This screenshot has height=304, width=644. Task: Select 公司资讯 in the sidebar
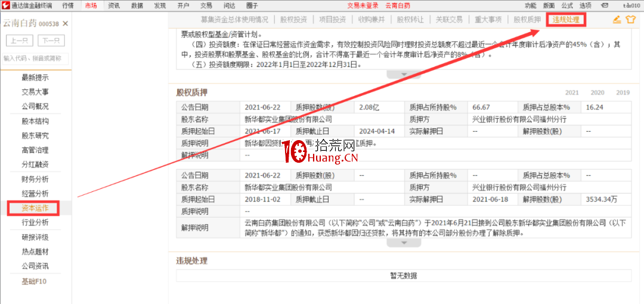tap(35, 266)
